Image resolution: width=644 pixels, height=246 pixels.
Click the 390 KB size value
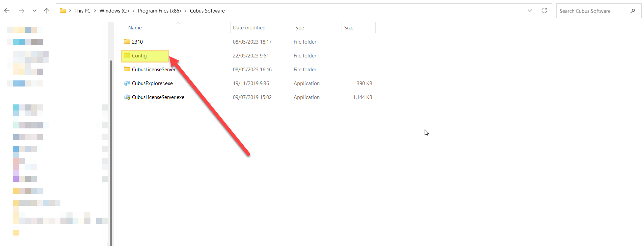[365, 83]
